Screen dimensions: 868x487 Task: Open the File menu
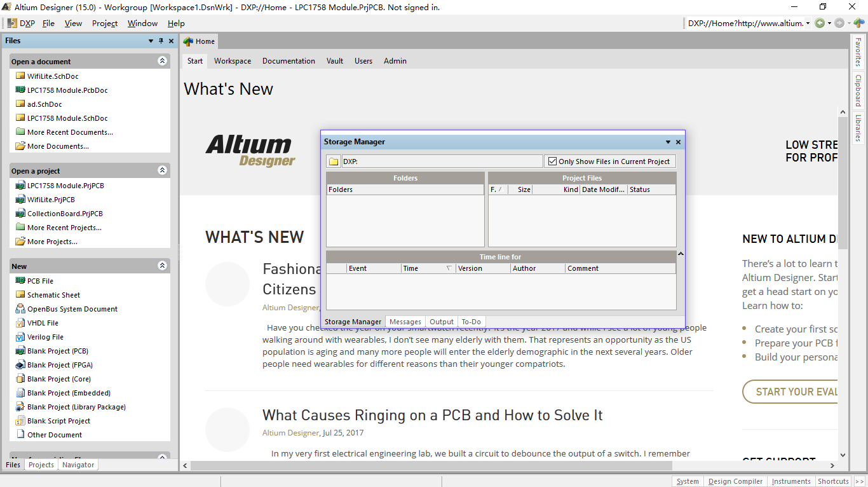click(x=48, y=24)
